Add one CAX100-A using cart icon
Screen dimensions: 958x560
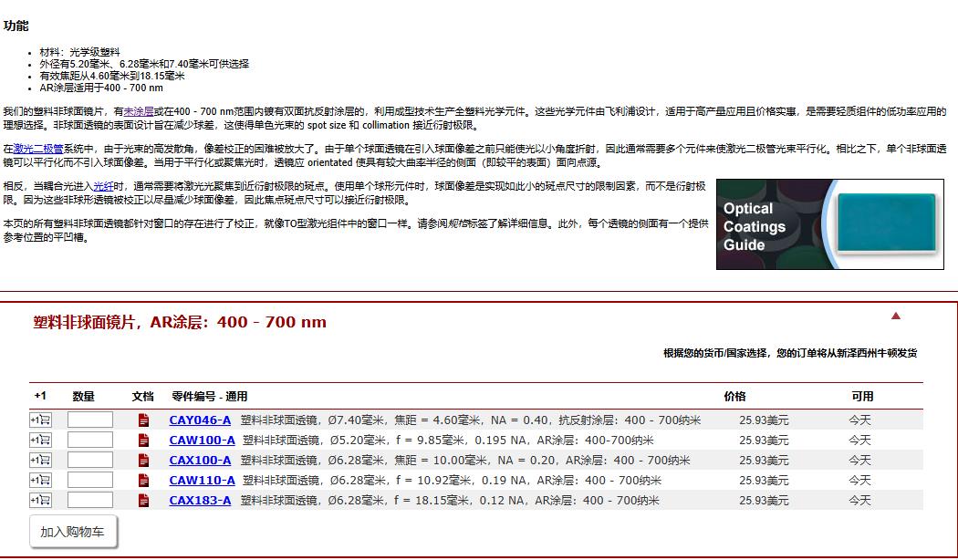coord(40,460)
